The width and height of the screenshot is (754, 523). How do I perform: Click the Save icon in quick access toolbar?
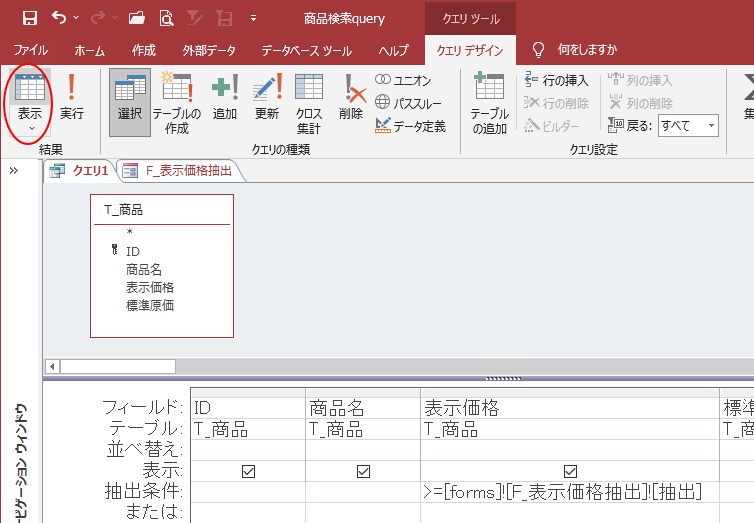point(30,18)
